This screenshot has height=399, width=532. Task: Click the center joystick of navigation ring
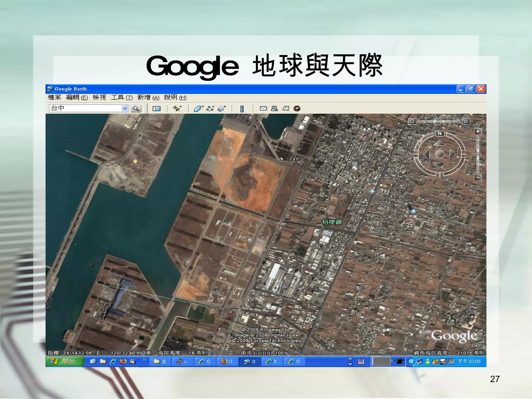[439, 154]
